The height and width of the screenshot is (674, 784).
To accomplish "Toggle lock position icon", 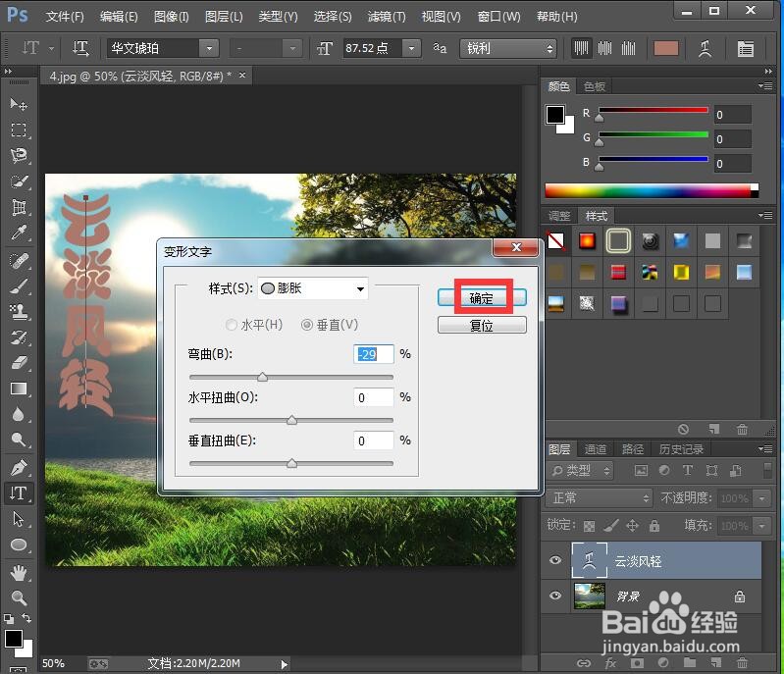I will click(x=633, y=526).
